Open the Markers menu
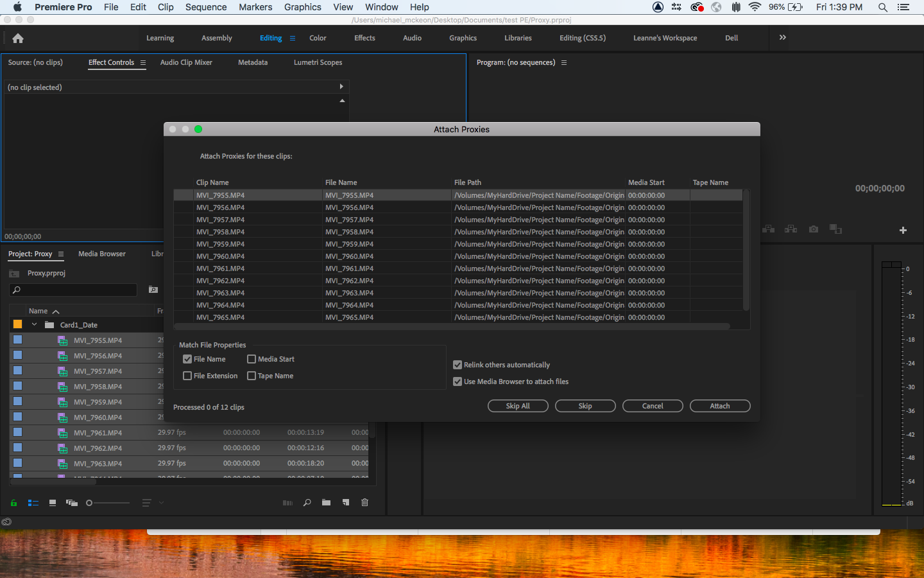 tap(255, 7)
